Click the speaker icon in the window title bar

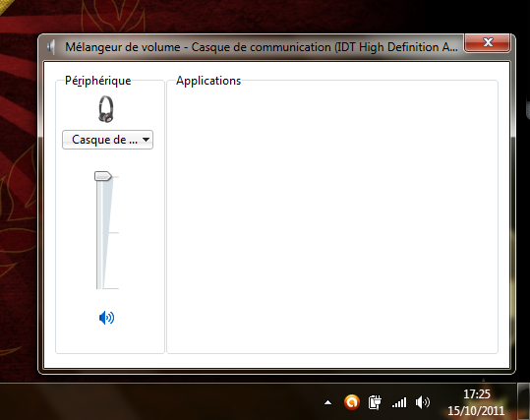coord(51,47)
